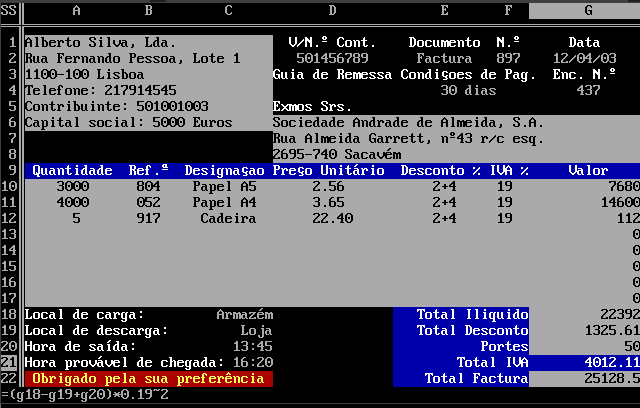Click the column D header

coord(332,10)
